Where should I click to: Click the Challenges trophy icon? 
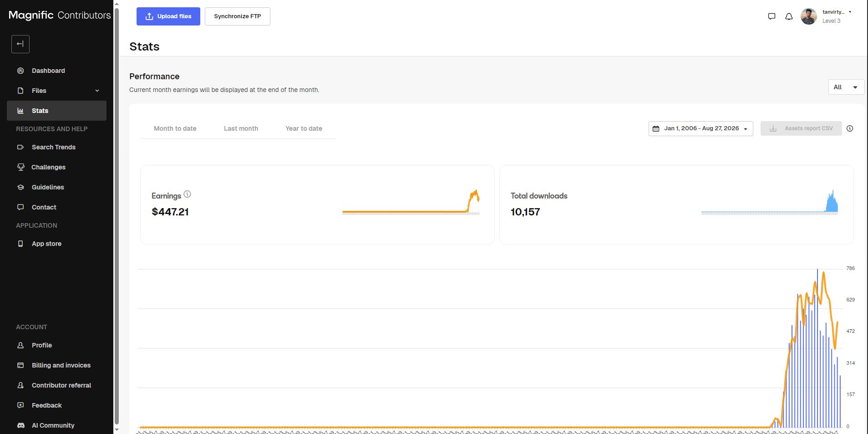(x=20, y=167)
